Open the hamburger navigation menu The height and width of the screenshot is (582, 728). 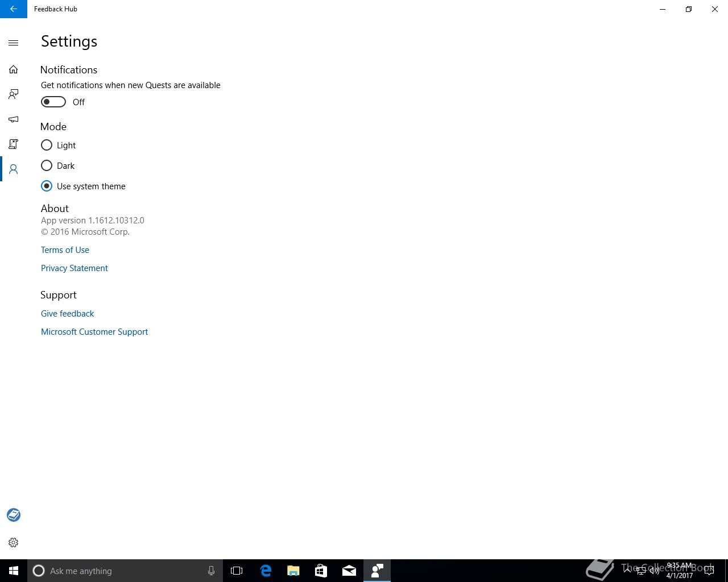pos(14,43)
